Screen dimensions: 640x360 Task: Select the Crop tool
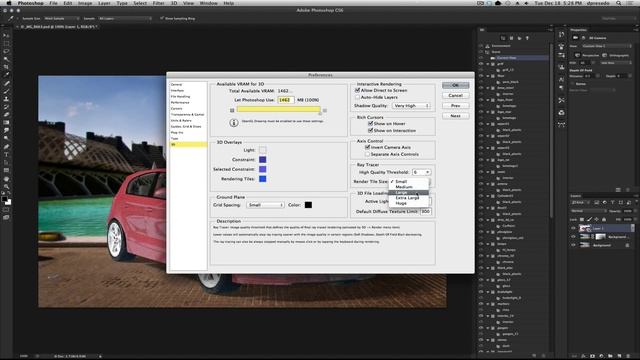coord(6,67)
